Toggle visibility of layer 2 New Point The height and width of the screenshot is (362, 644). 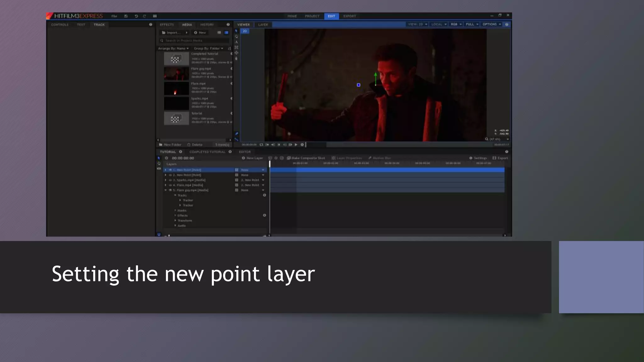click(170, 175)
